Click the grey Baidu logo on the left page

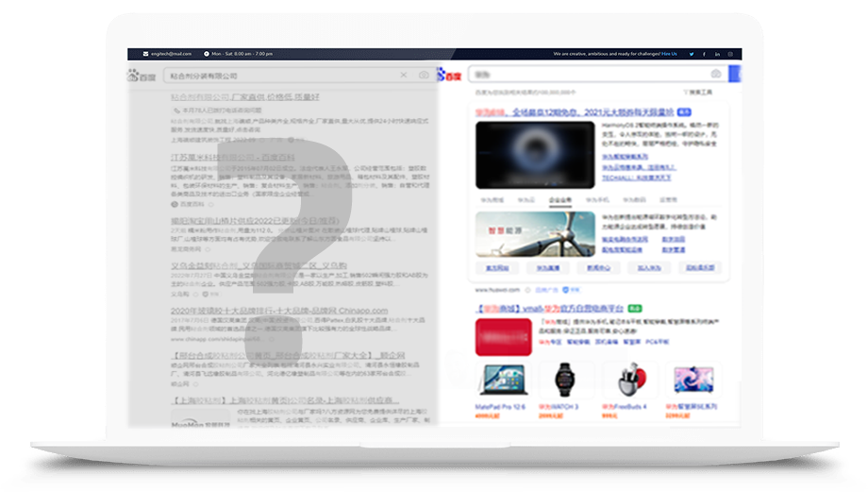(x=142, y=76)
